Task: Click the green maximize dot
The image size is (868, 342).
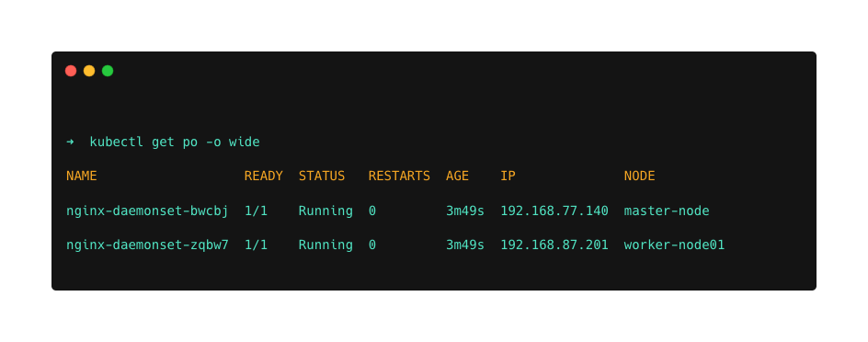Action: [x=108, y=71]
